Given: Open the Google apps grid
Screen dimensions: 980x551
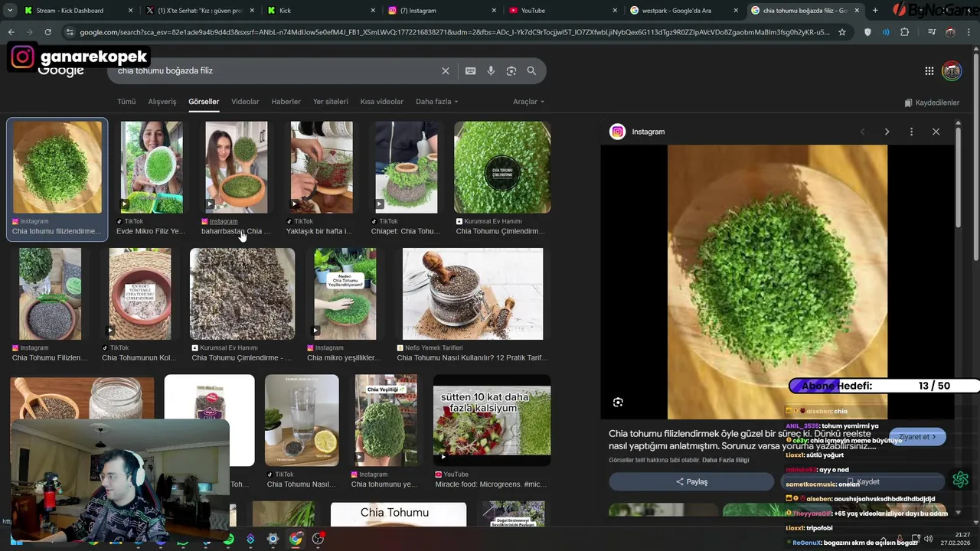Looking at the screenshot, I should click(x=929, y=71).
